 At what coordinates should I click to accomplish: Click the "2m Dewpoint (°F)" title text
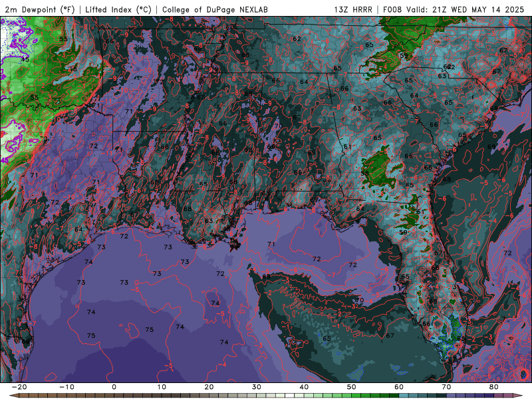pyautogui.click(x=40, y=9)
